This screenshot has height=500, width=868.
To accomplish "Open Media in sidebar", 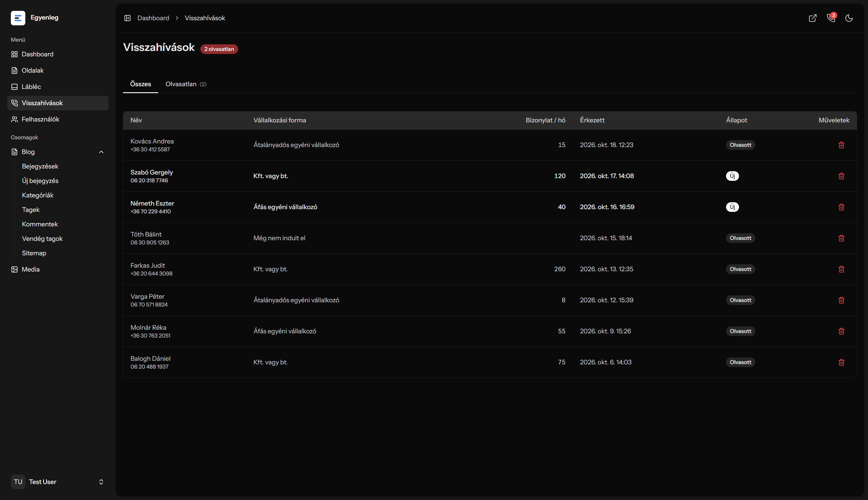I will pyautogui.click(x=58, y=269).
